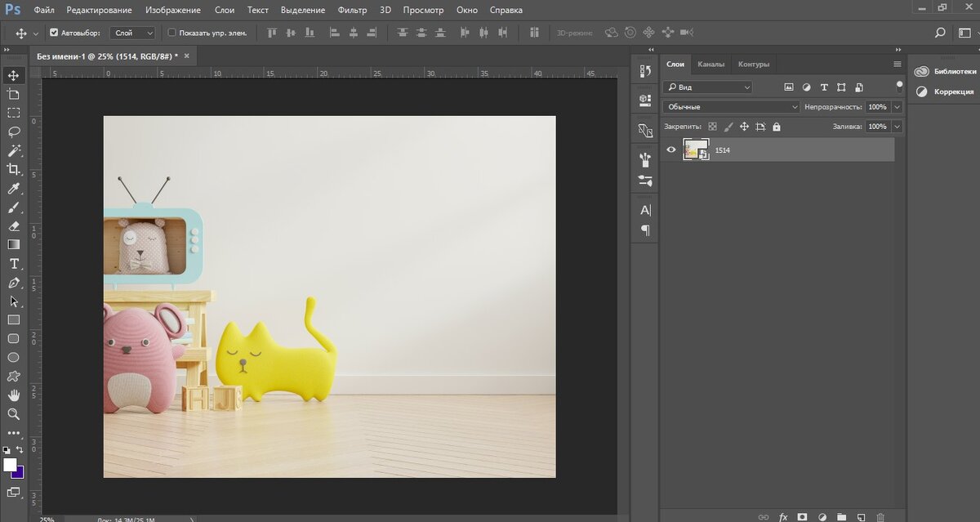Screen dimensions: 980x522
Task: Switch to the Контуры tab
Action: coord(753,64)
